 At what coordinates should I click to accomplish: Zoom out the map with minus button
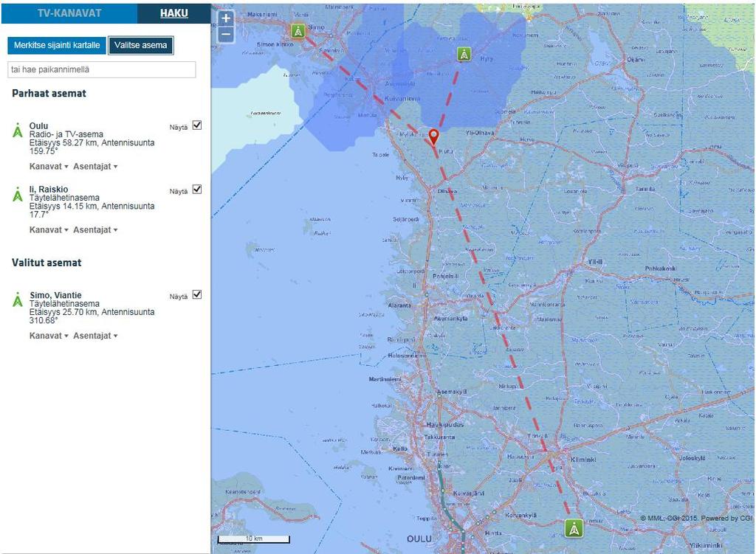pos(226,35)
